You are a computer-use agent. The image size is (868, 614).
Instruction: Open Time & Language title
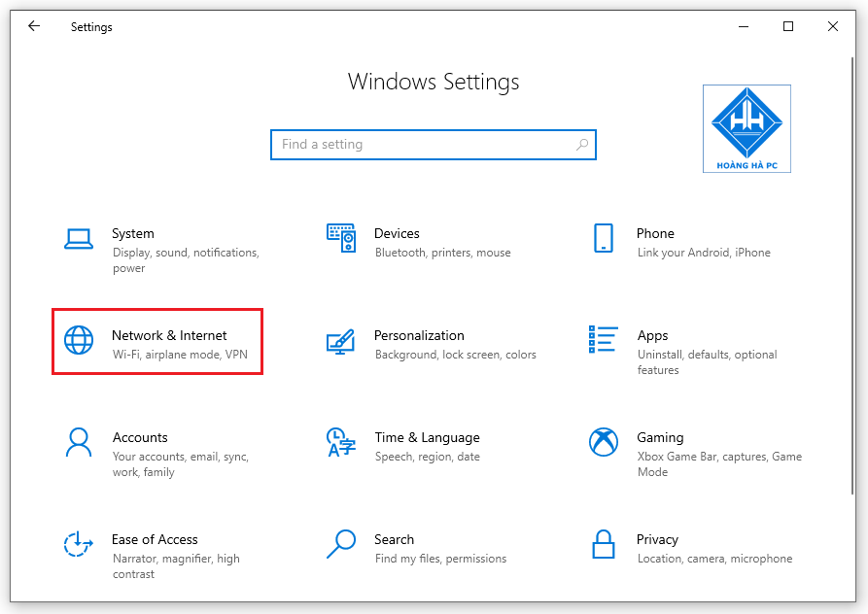pyautogui.click(x=428, y=437)
